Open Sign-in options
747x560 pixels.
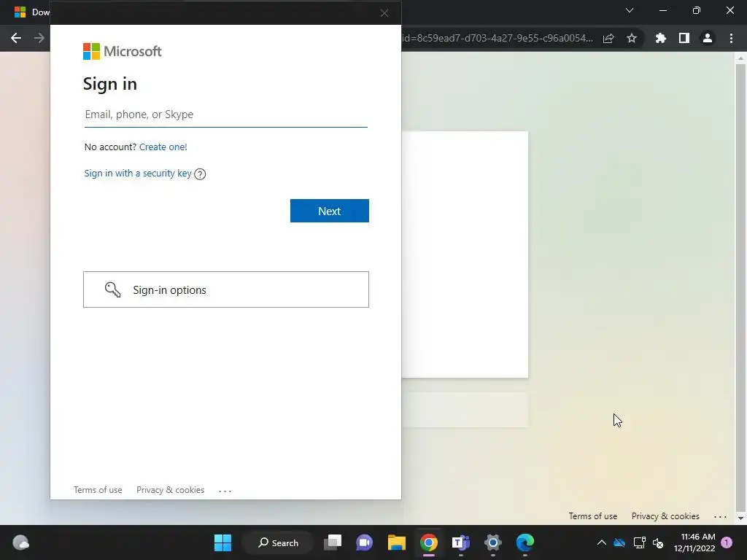(226, 289)
